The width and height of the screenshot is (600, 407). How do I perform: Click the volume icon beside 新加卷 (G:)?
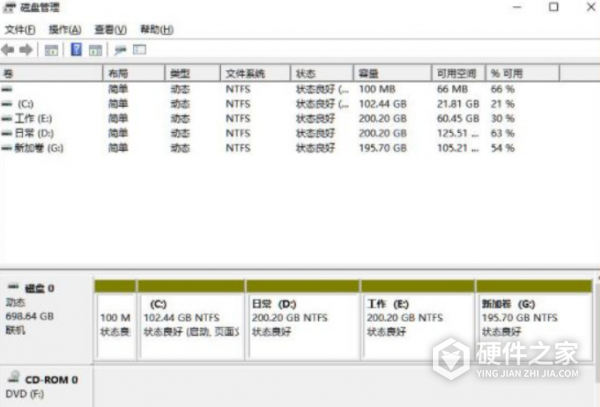7,148
